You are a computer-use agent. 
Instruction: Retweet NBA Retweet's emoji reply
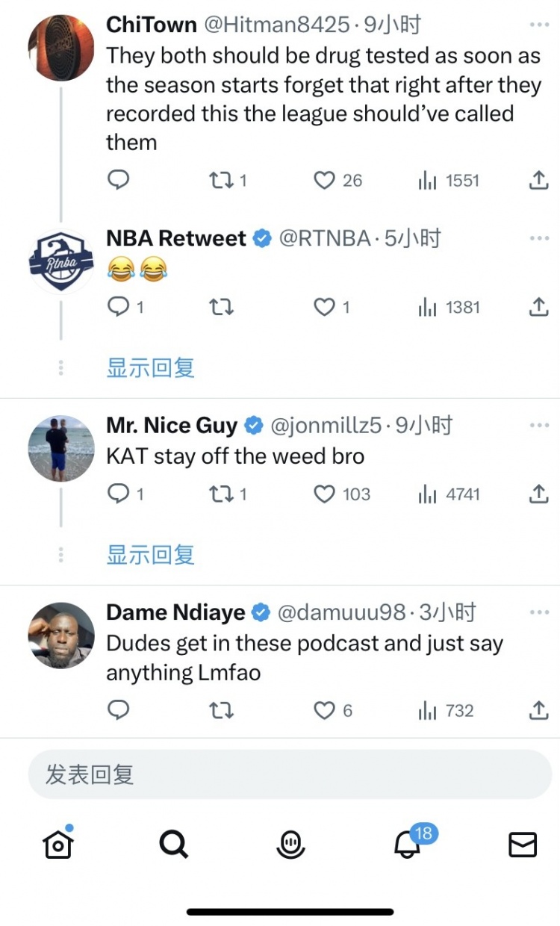tap(220, 308)
